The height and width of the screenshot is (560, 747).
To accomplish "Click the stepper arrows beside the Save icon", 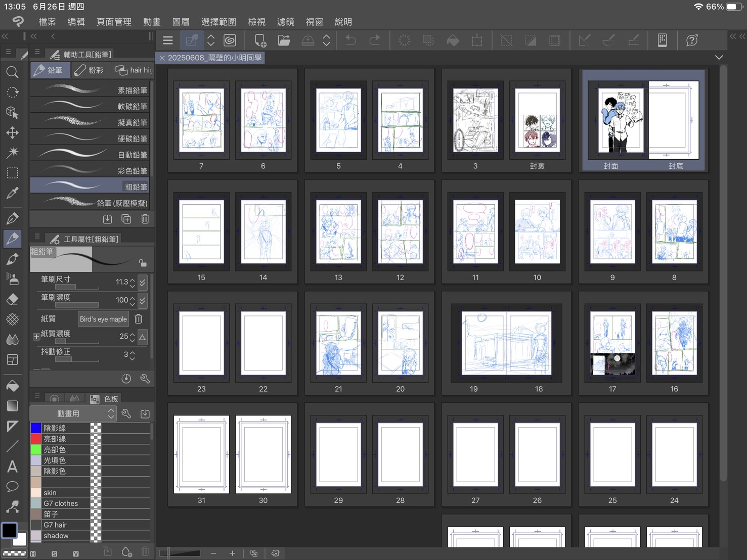I will click(327, 40).
